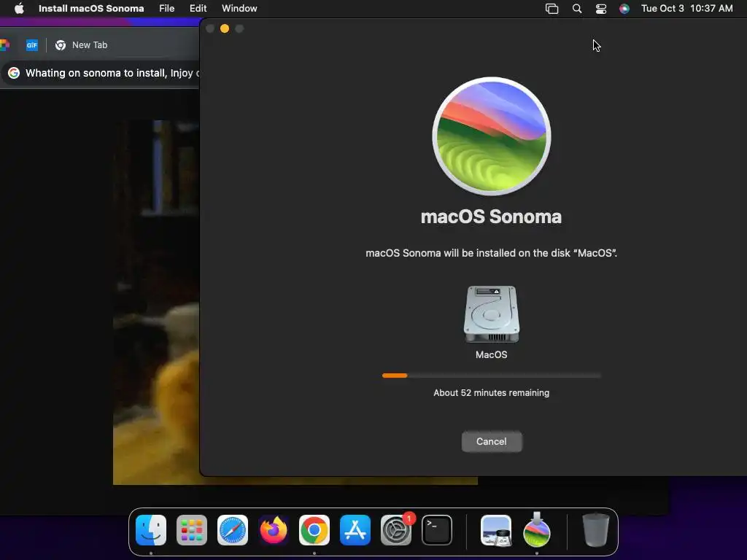747x560 pixels.
Task: Click the Google logo in Chrome address bar
Action: [x=14, y=73]
